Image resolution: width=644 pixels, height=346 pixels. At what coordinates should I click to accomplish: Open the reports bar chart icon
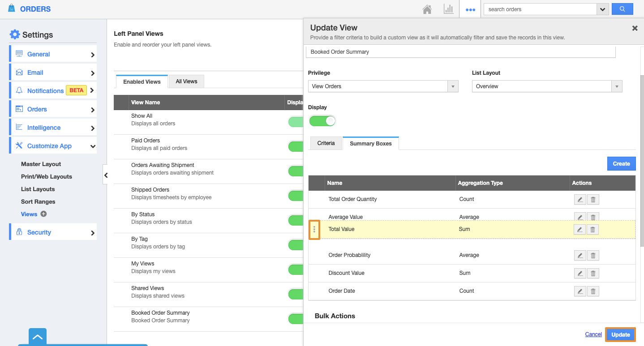tap(448, 9)
